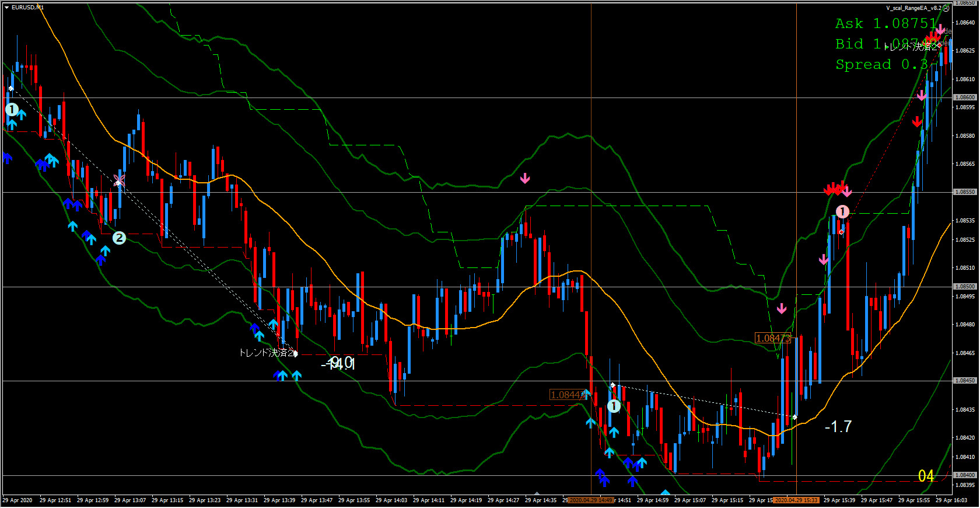Open the EURUSD,M1 chart dropdown triangle
Viewport: 980px width, 508px height.
point(6,8)
